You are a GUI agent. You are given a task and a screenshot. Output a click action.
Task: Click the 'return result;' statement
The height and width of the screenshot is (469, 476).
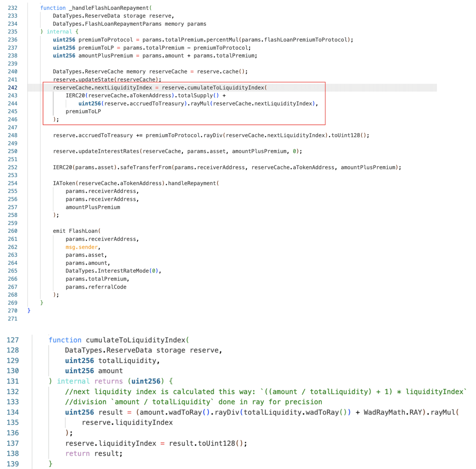[94, 454]
